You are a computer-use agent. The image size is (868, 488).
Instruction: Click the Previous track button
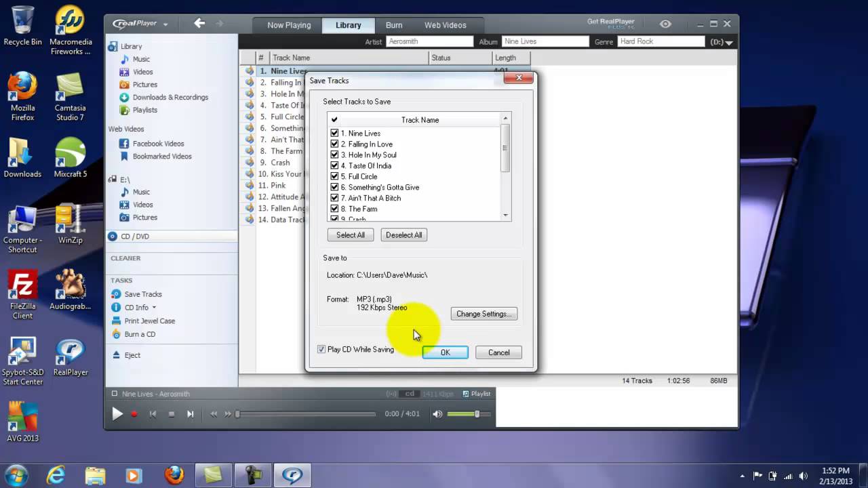[153, 414]
